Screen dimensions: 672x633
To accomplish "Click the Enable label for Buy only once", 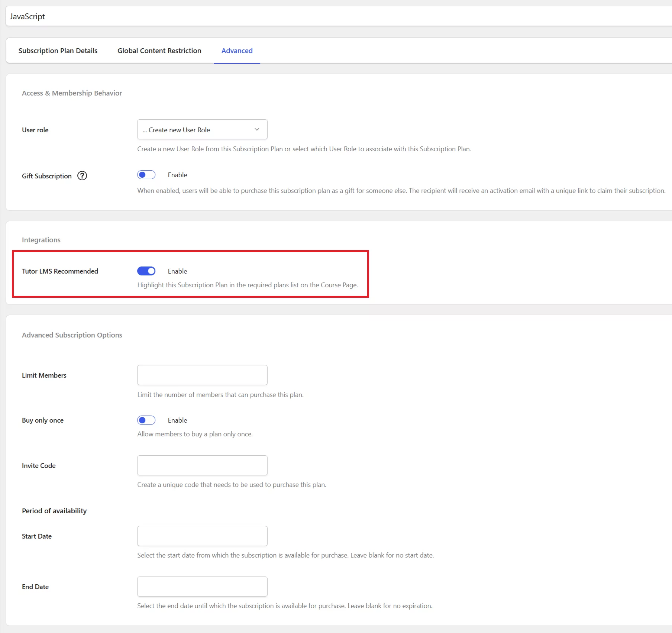I will (177, 420).
